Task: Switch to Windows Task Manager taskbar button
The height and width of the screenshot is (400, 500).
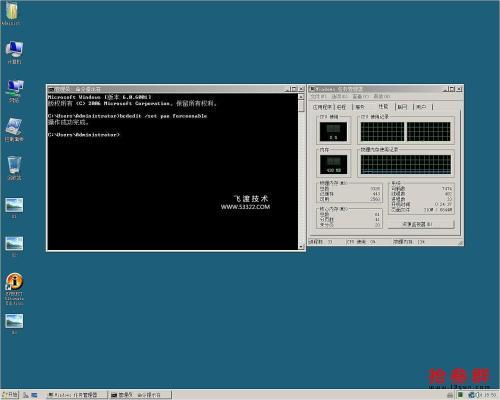Action: tap(77, 395)
